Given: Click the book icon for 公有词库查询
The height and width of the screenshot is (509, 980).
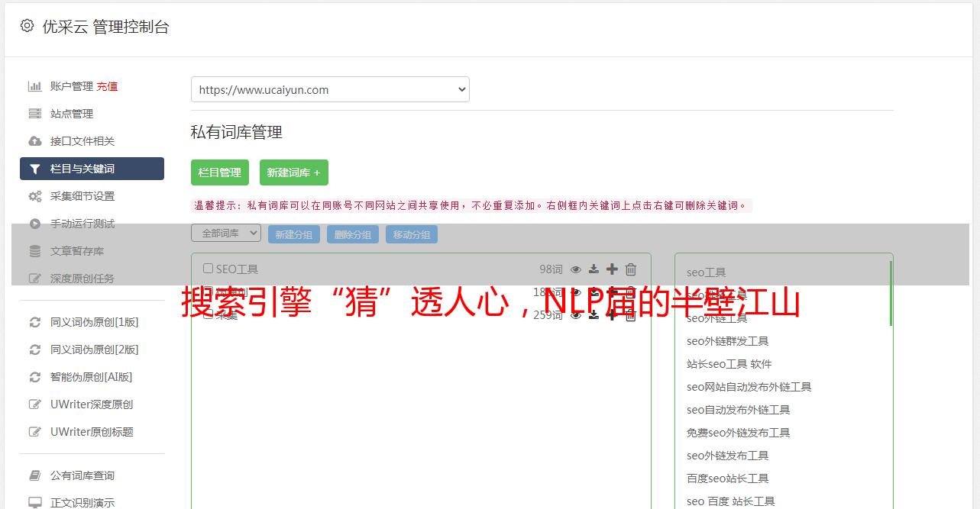Looking at the screenshot, I should [x=34, y=475].
